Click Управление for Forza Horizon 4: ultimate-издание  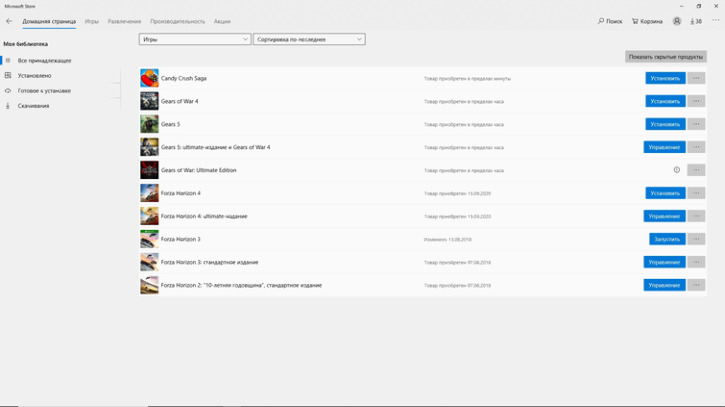(664, 216)
